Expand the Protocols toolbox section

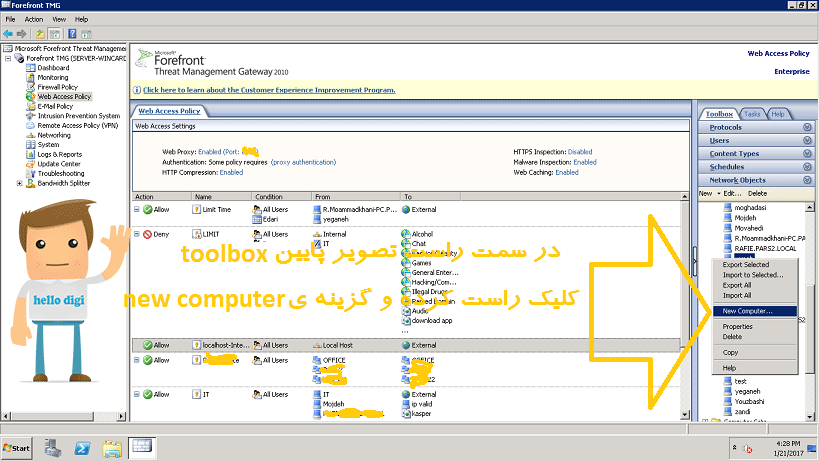807,127
